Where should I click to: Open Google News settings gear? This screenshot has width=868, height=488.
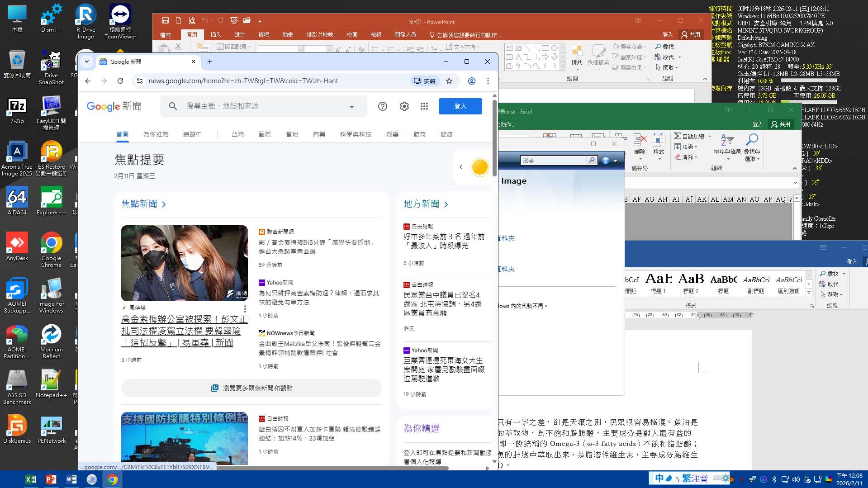tap(404, 106)
